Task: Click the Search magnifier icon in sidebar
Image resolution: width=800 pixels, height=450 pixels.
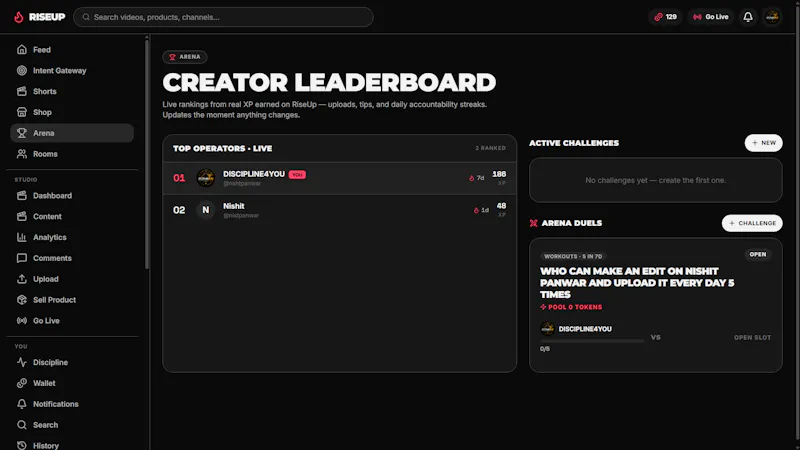Action: pyautogui.click(x=21, y=425)
